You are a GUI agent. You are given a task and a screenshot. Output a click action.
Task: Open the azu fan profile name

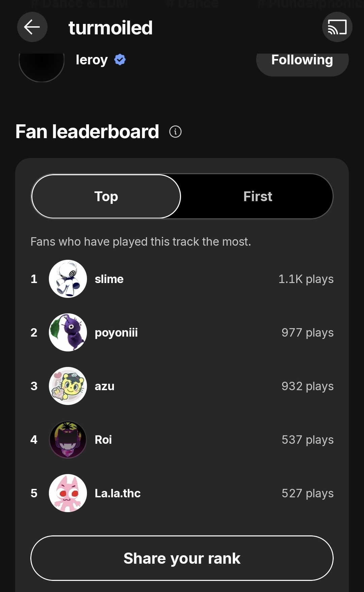104,386
